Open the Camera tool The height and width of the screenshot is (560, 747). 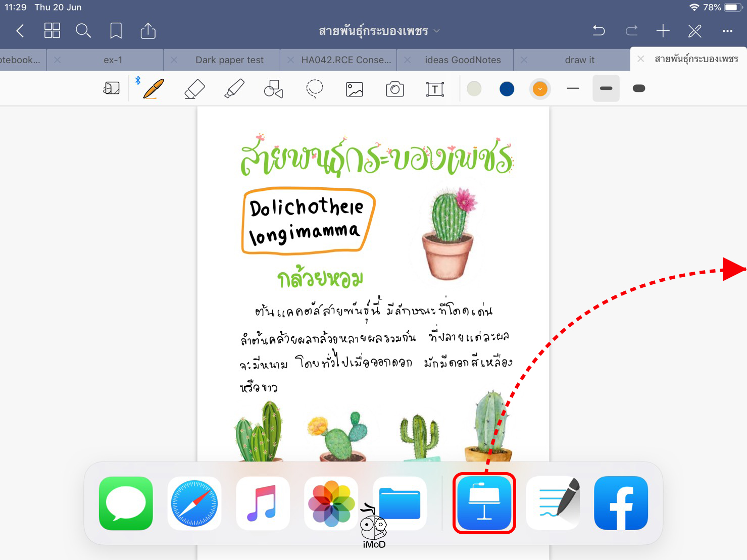394,89
